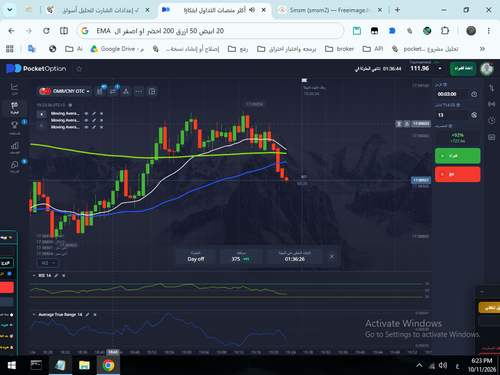Click the pencil to edit first Moving Average
The height and width of the screenshot is (375, 500).
(94, 113)
